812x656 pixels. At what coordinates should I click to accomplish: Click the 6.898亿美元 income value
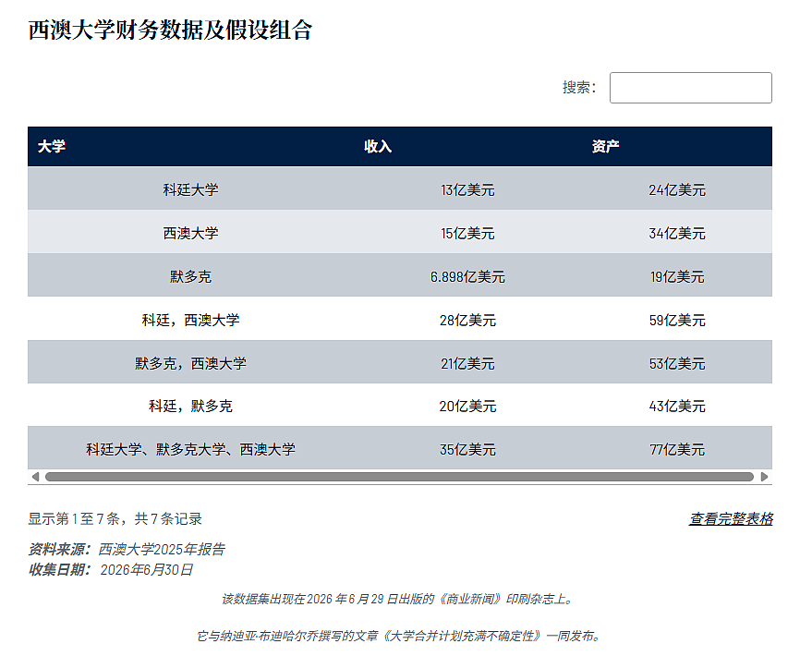467,277
